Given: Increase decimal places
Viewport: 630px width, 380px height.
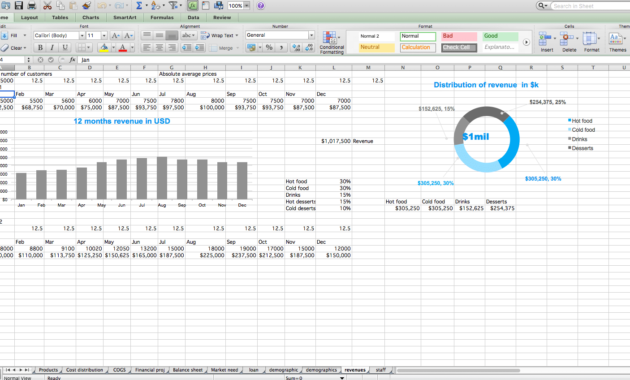Looking at the screenshot, I should click(296, 47).
